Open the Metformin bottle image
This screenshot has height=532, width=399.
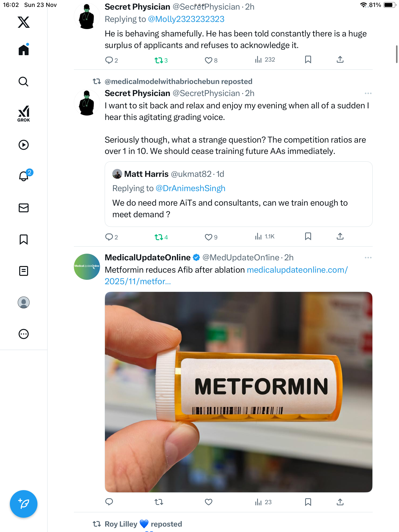coord(238,392)
